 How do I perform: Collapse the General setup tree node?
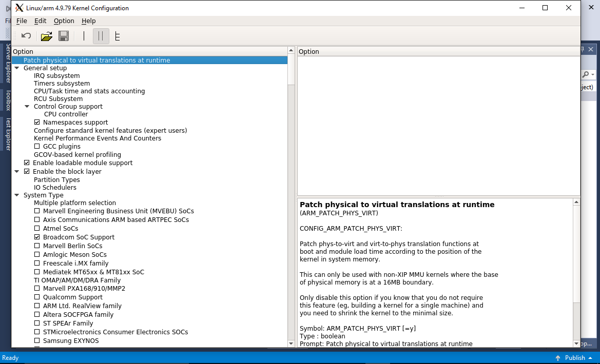pyautogui.click(x=17, y=68)
